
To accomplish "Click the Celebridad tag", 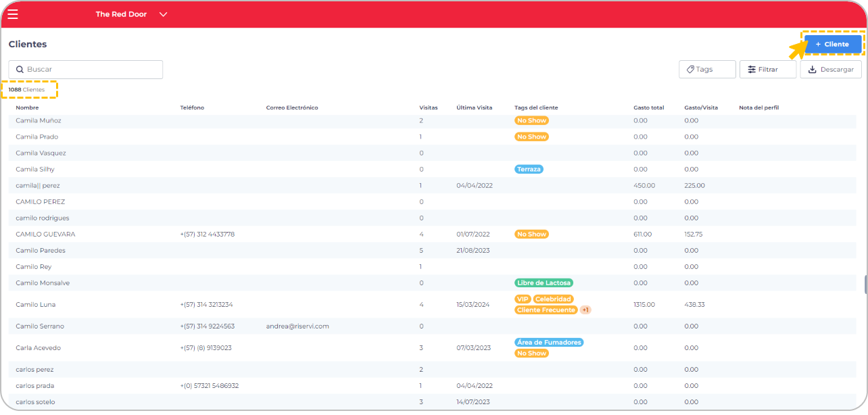I will (x=553, y=299).
